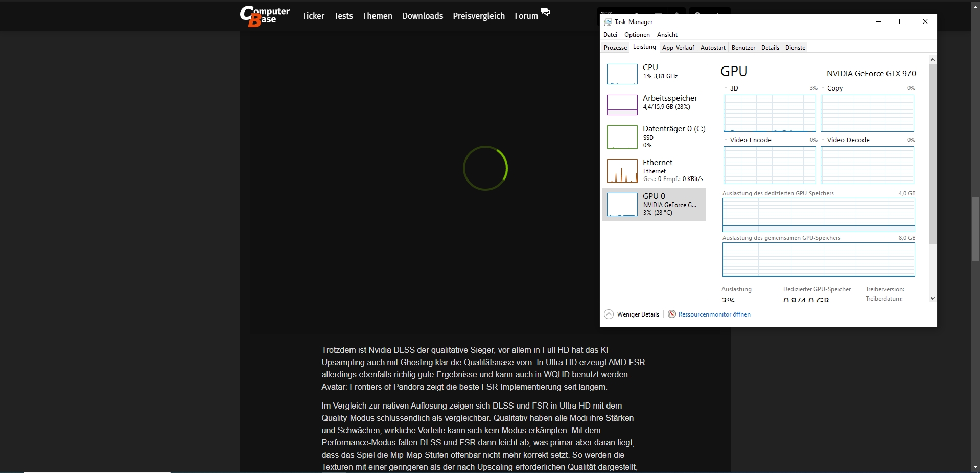Click the loading spinner in the video area
Image resolution: width=980 pixels, height=473 pixels.
point(485,168)
